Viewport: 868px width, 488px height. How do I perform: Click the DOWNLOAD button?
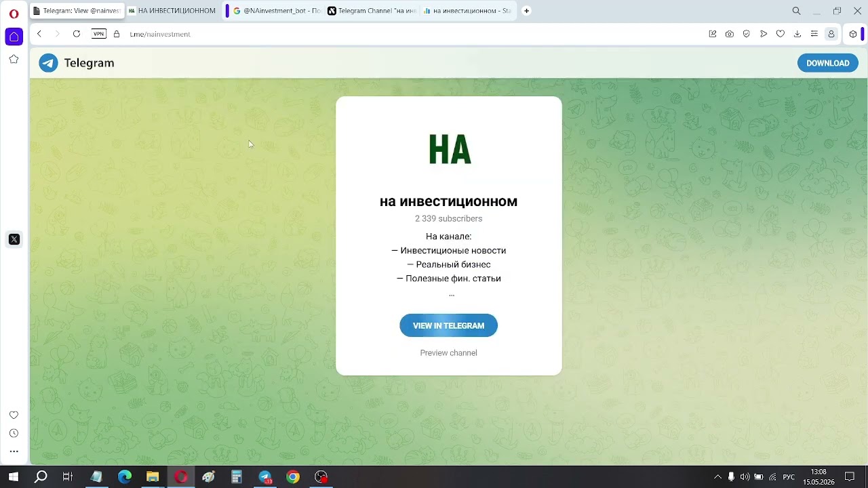(827, 63)
